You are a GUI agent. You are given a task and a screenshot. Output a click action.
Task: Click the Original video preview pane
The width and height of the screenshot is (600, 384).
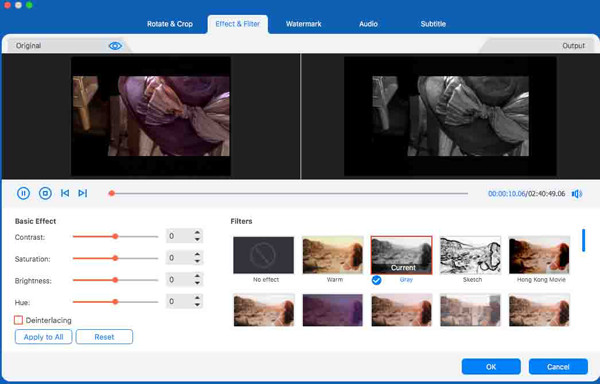coord(151,116)
